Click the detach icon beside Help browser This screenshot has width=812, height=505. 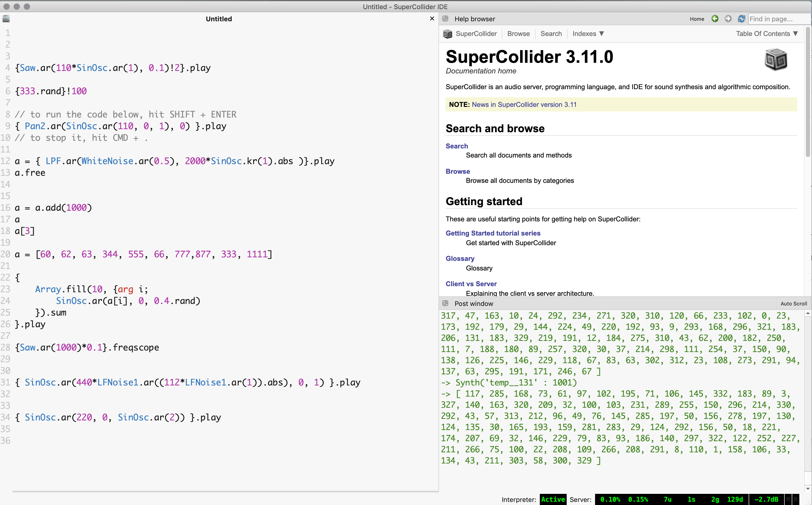click(x=446, y=19)
